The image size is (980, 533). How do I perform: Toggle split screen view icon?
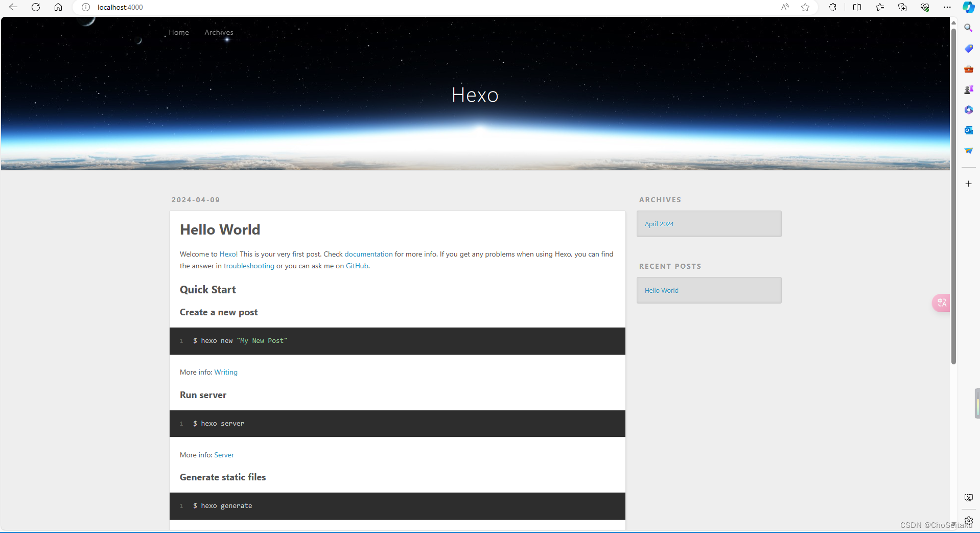pyautogui.click(x=857, y=7)
